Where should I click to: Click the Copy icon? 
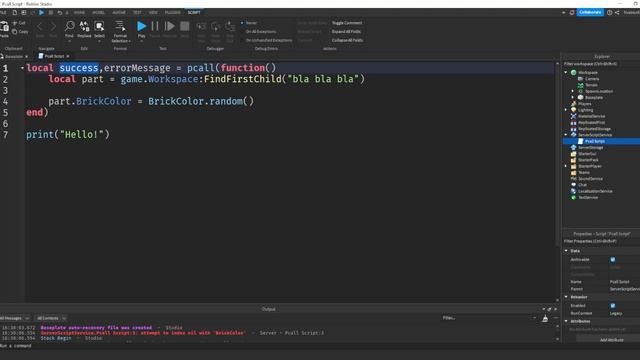click(x=15, y=31)
